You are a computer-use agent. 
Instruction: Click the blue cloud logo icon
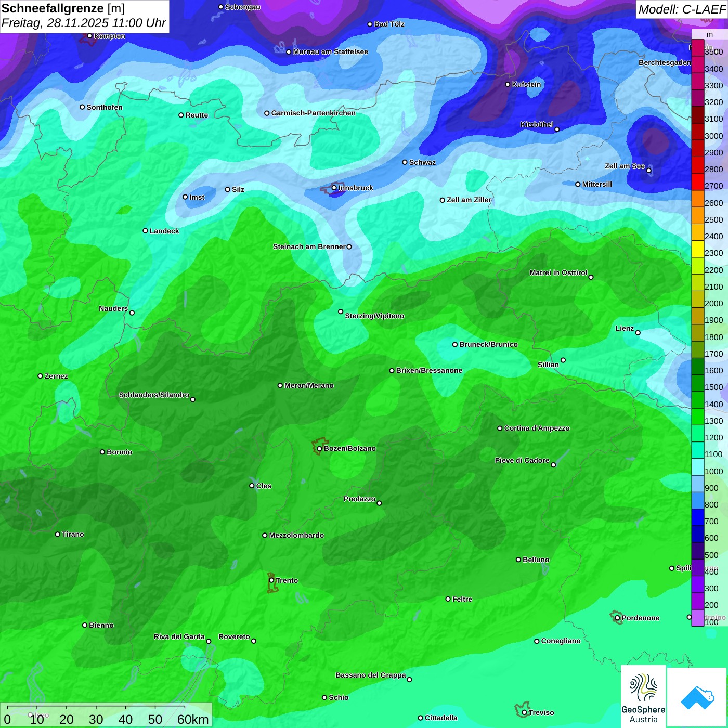tap(697, 697)
